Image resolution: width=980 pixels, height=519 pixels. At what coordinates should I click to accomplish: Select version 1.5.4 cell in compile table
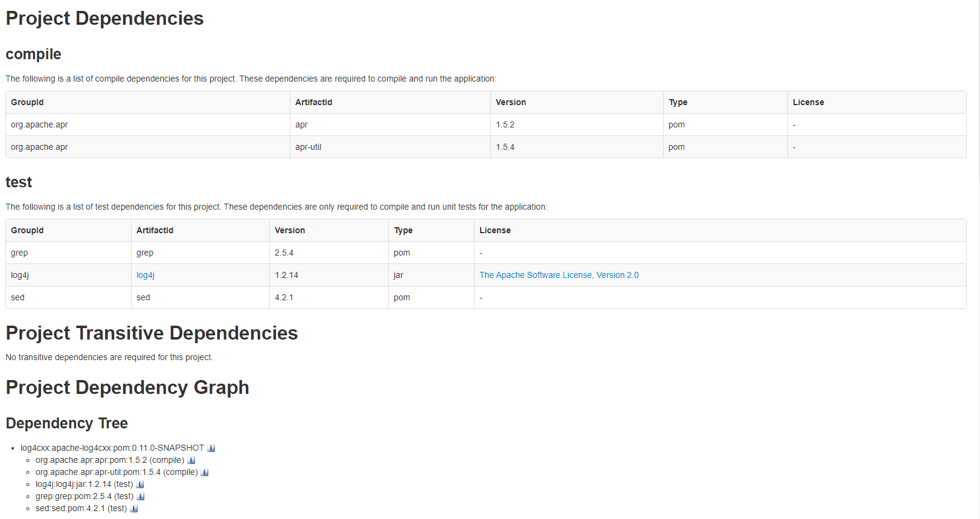[577, 147]
